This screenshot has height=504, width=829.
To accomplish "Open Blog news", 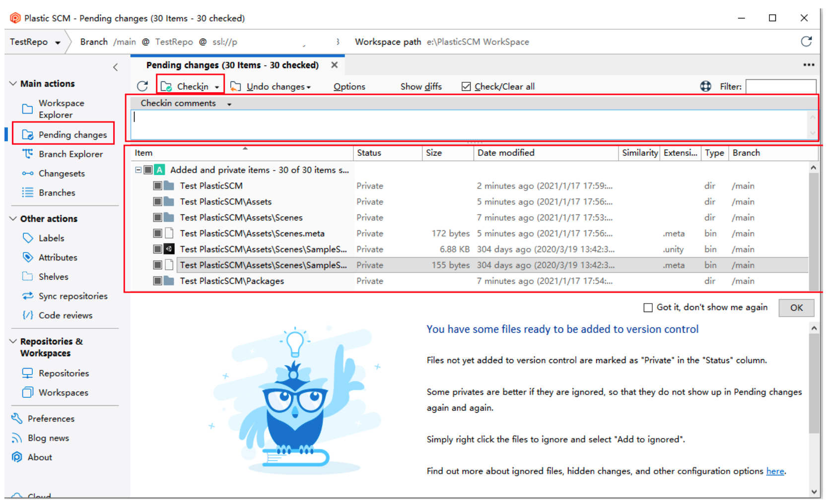I will point(48,438).
